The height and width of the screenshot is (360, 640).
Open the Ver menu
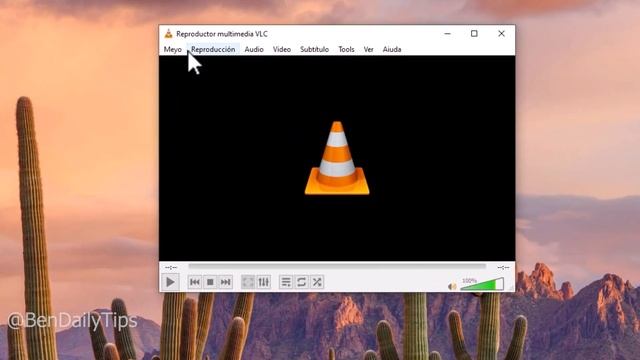tap(368, 49)
